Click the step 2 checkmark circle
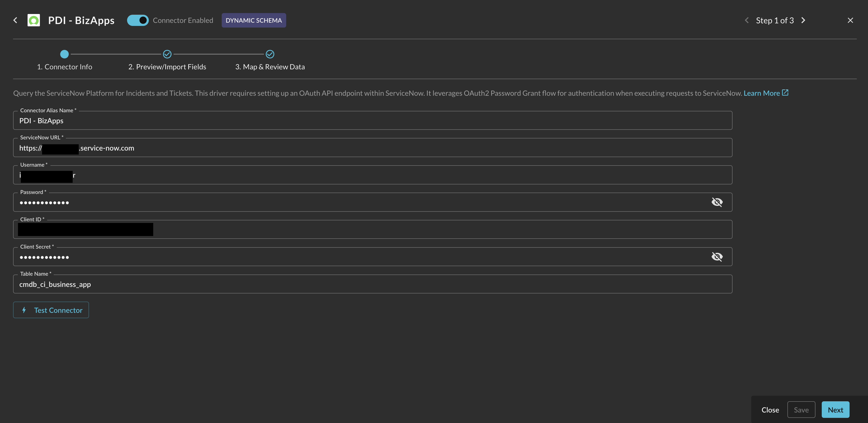 pos(167,54)
